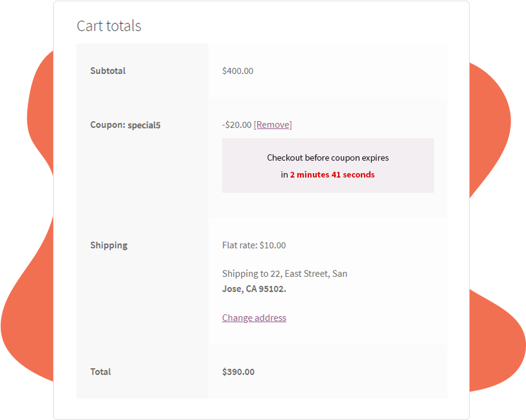526x420 pixels.
Task: Click the 'Checkout before coupon expires' text
Action: (328, 157)
